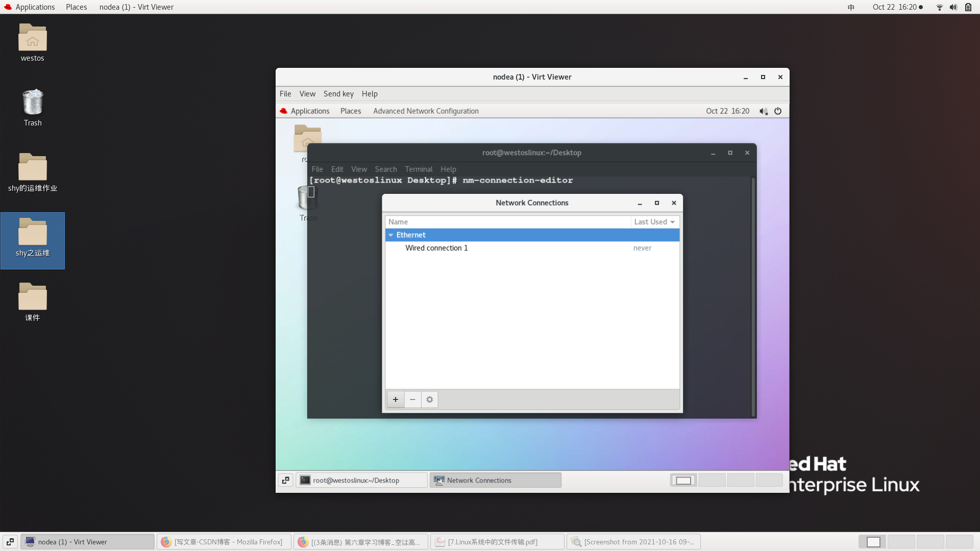
Task: Collapse the Ethernet group triangle
Action: tap(391, 235)
